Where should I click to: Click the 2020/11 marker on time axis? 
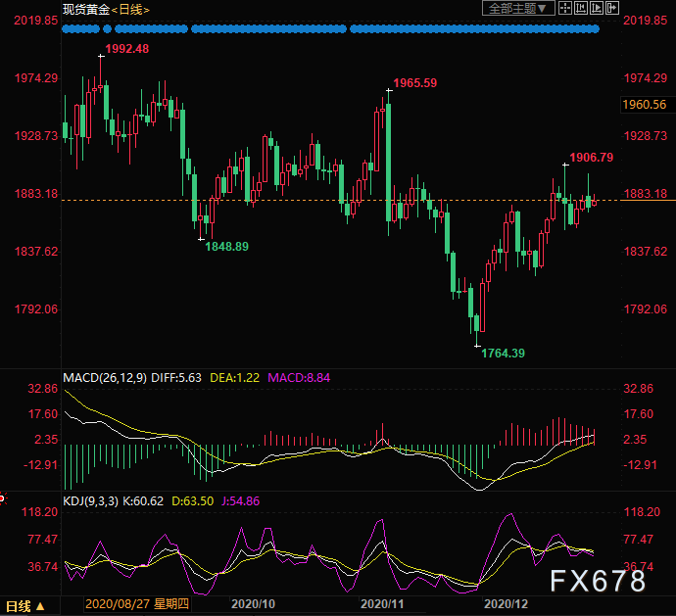pos(379,606)
